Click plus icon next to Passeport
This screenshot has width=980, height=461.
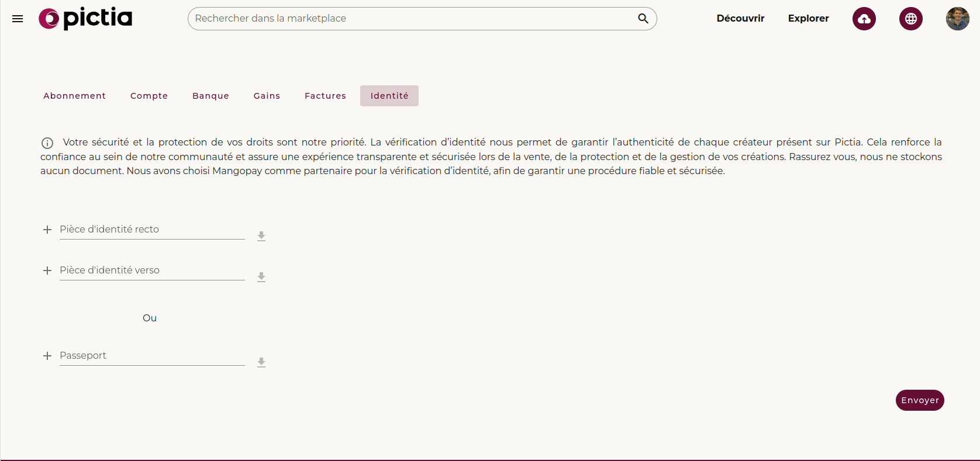tap(47, 356)
